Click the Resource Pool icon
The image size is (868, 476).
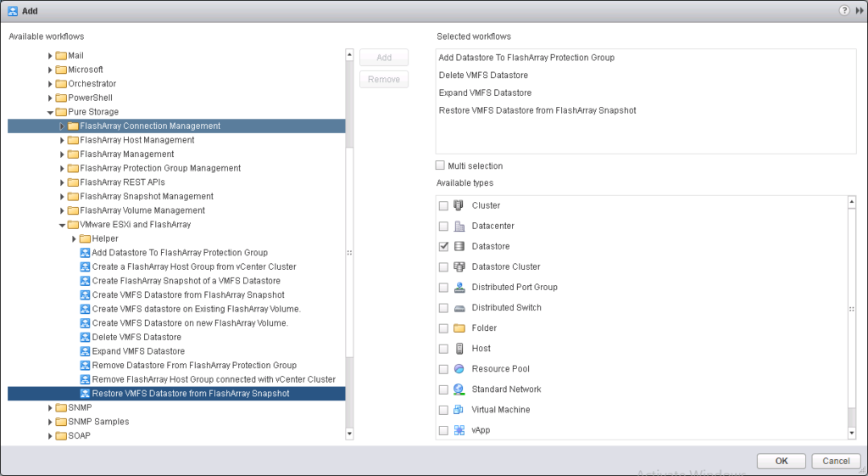pyautogui.click(x=459, y=369)
